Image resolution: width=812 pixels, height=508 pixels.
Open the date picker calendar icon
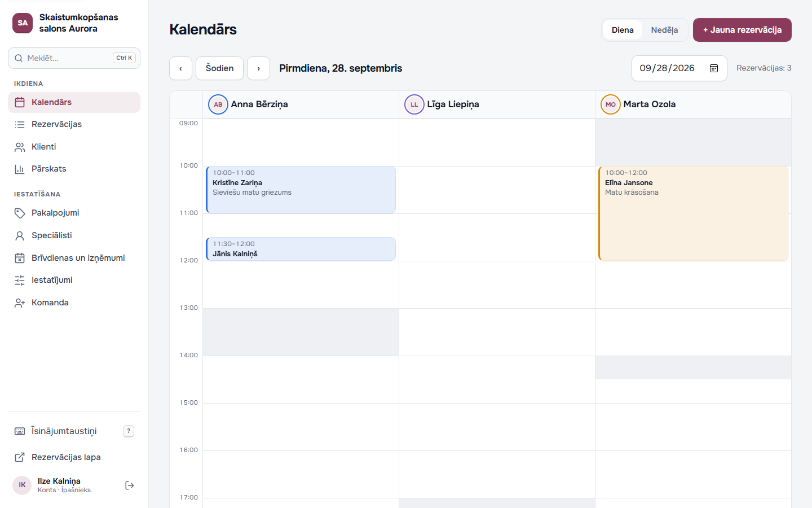713,68
